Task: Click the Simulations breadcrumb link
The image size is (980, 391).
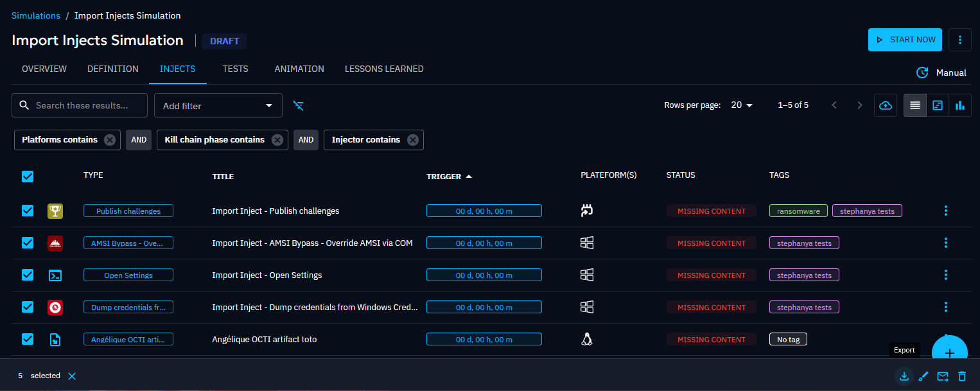Action: click(36, 15)
